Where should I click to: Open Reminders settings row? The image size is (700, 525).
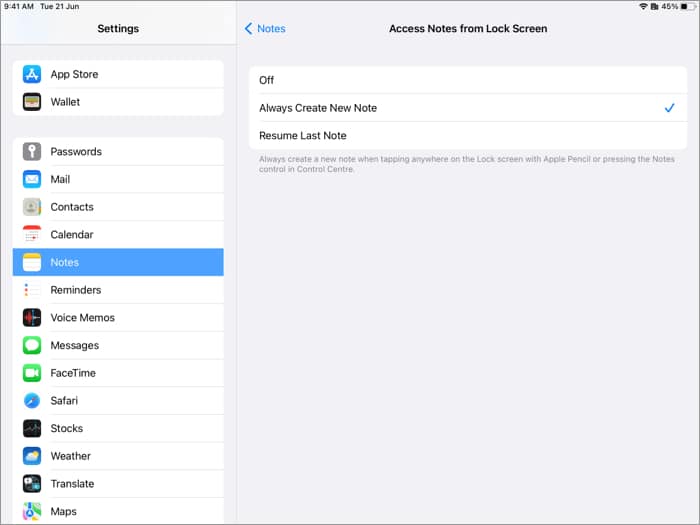(x=118, y=290)
